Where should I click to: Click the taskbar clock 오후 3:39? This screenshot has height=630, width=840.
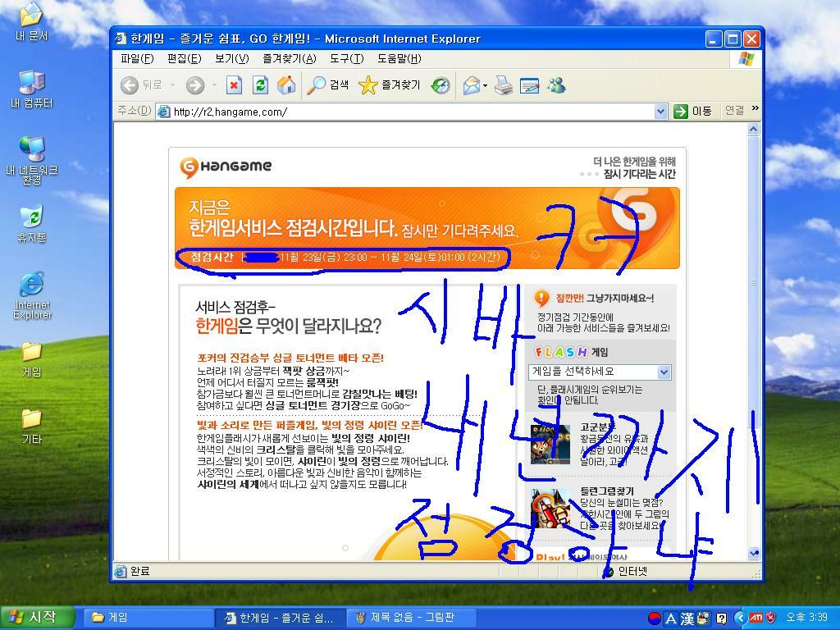tap(806, 618)
